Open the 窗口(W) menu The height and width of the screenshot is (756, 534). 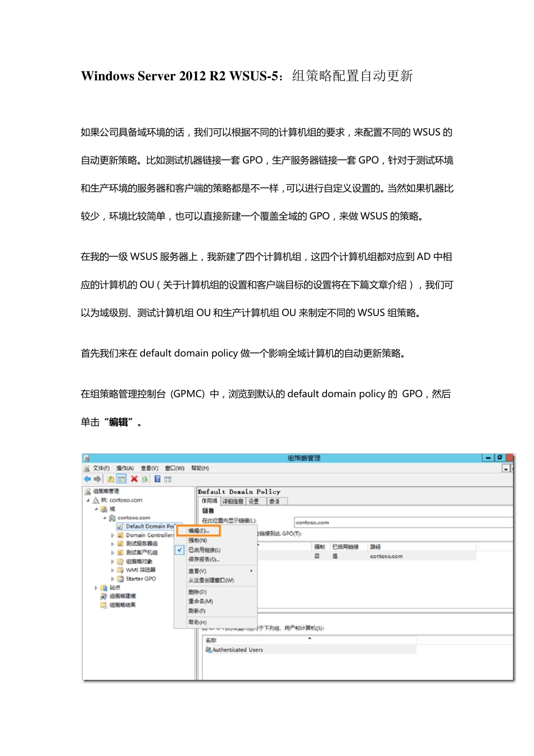(175, 468)
